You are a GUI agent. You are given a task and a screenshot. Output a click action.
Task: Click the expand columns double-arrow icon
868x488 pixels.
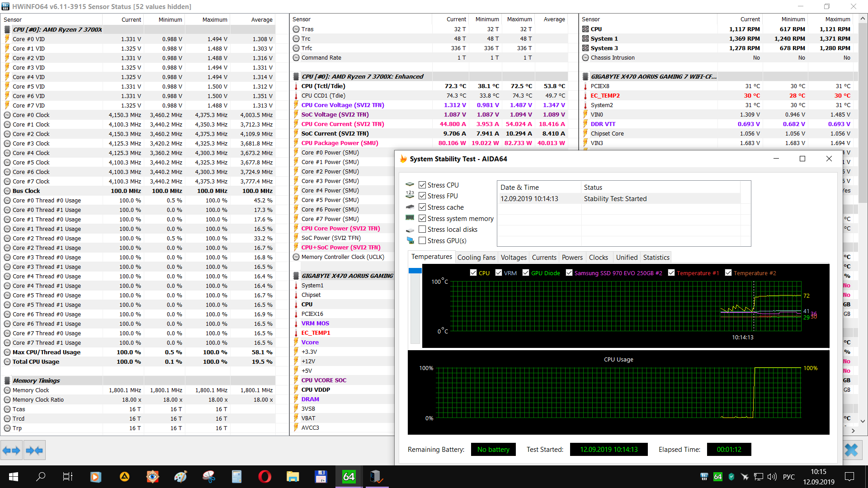11,450
